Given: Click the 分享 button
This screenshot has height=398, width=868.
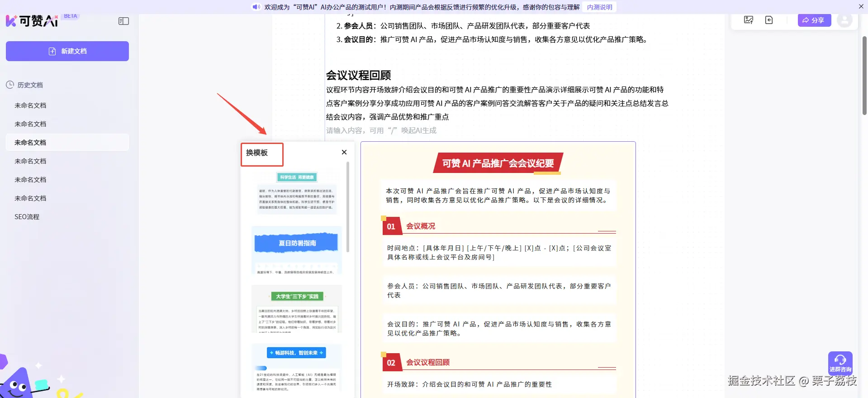Looking at the screenshot, I should [814, 20].
